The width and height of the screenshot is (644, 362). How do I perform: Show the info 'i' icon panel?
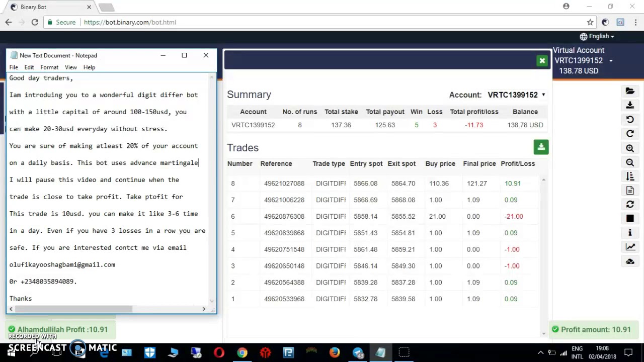pyautogui.click(x=630, y=233)
